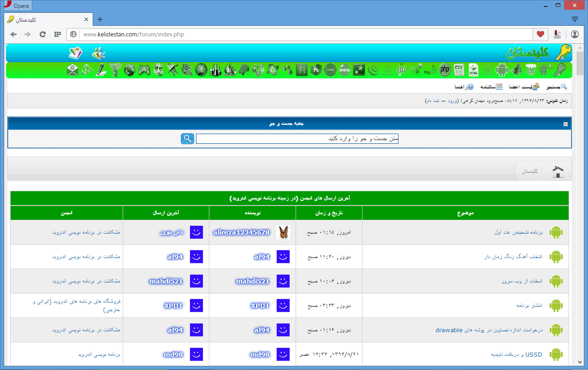
Task: Open the سالنامه calendar link
Action: click(492, 87)
